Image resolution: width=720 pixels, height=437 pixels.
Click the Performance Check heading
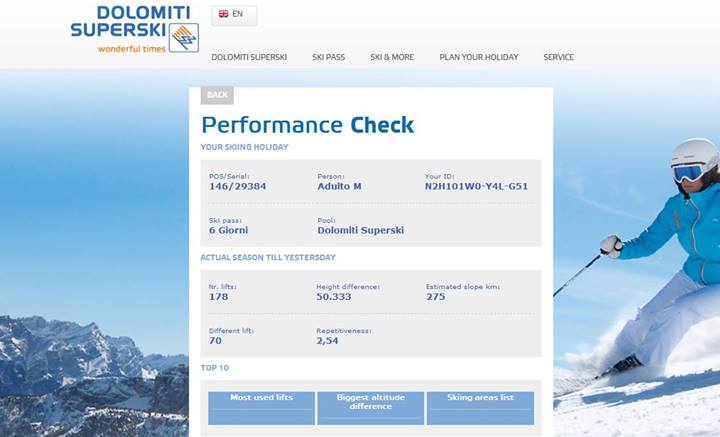point(307,125)
